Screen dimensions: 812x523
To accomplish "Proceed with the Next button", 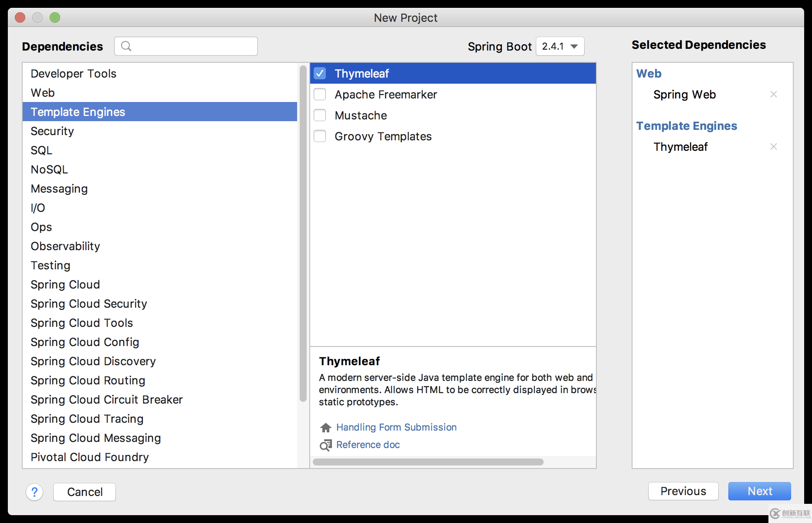I will pos(760,491).
